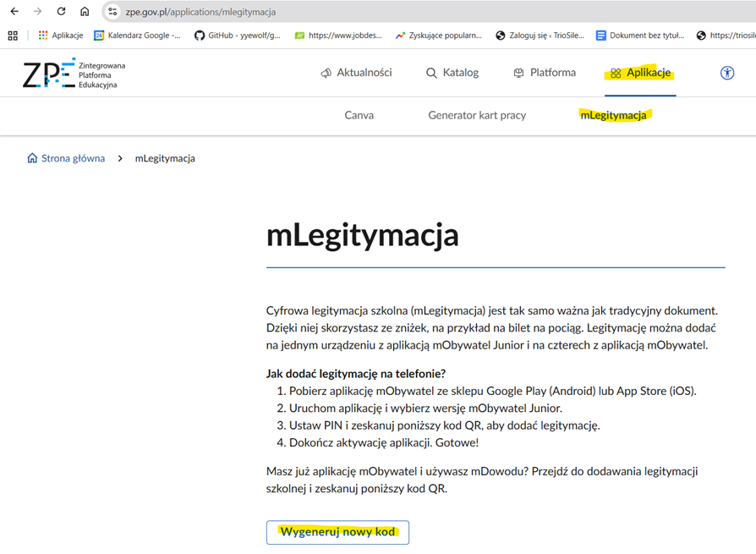Select the Platforma navigation item
This screenshot has height=554, width=756.
(x=545, y=73)
